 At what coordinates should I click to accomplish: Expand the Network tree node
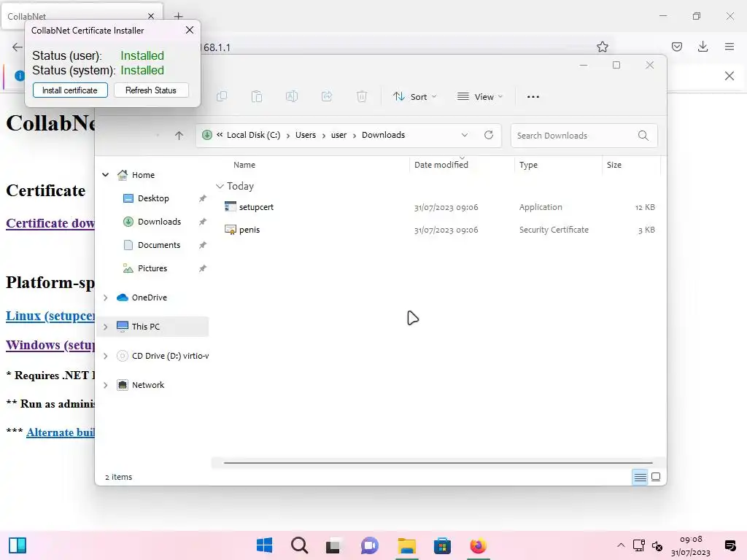point(105,385)
